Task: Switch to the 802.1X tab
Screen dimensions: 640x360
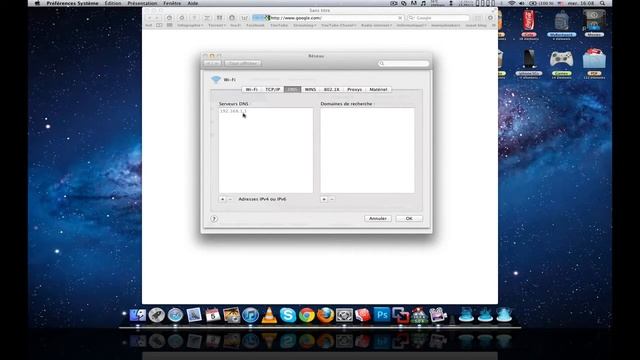Action: 331,89
